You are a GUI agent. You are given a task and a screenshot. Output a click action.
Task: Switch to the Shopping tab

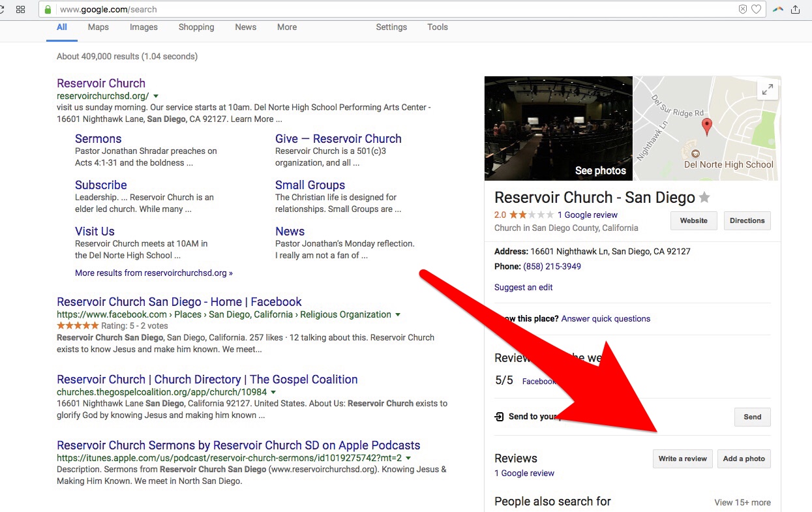coord(196,27)
